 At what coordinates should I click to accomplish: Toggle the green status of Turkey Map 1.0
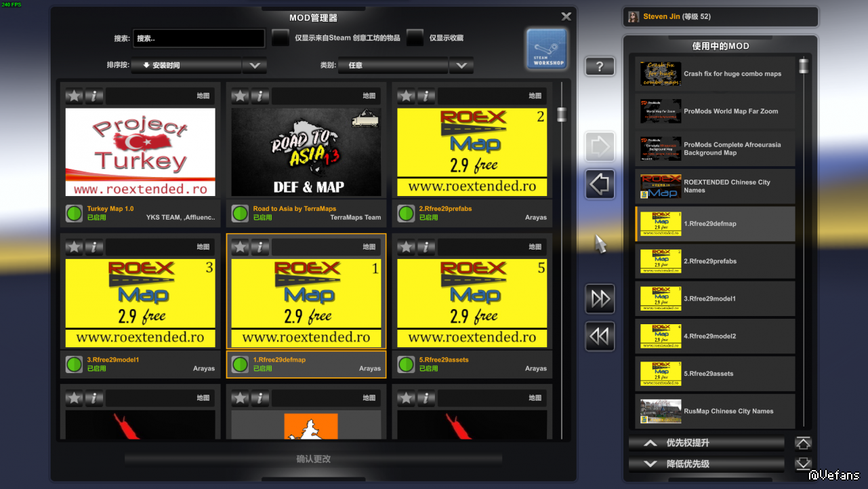click(74, 213)
